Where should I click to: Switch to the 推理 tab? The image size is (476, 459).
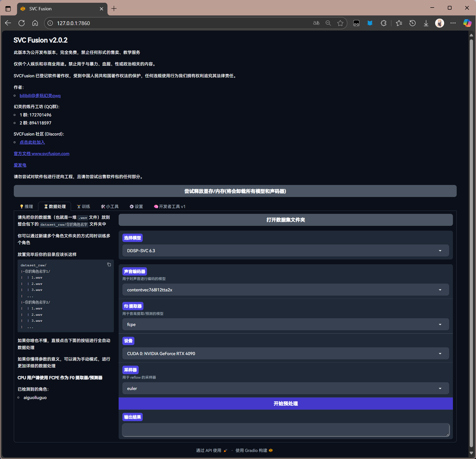pyautogui.click(x=27, y=206)
